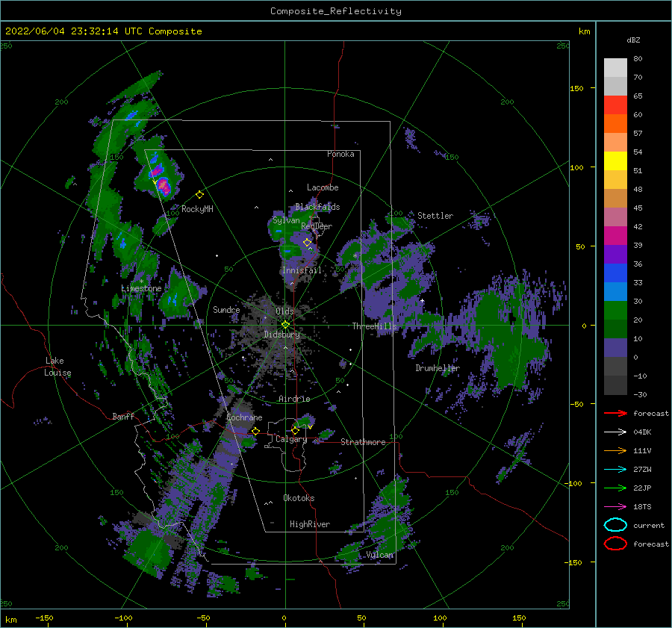The height and width of the screenshot is (628, 672).
Task: Click the RedDeer city label
Action: tap(317, 226)
